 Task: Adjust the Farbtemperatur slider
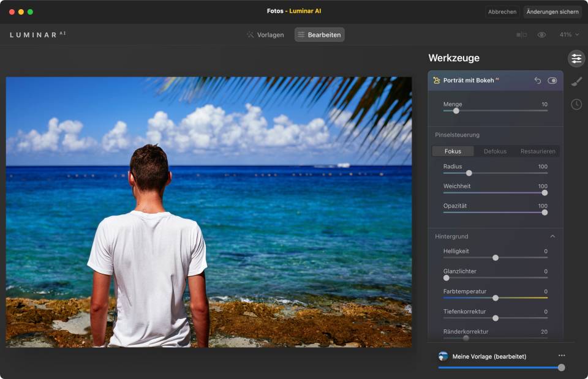(495, 298)
